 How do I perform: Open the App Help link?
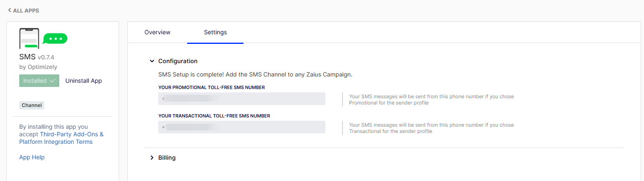[x=32, y=157]
